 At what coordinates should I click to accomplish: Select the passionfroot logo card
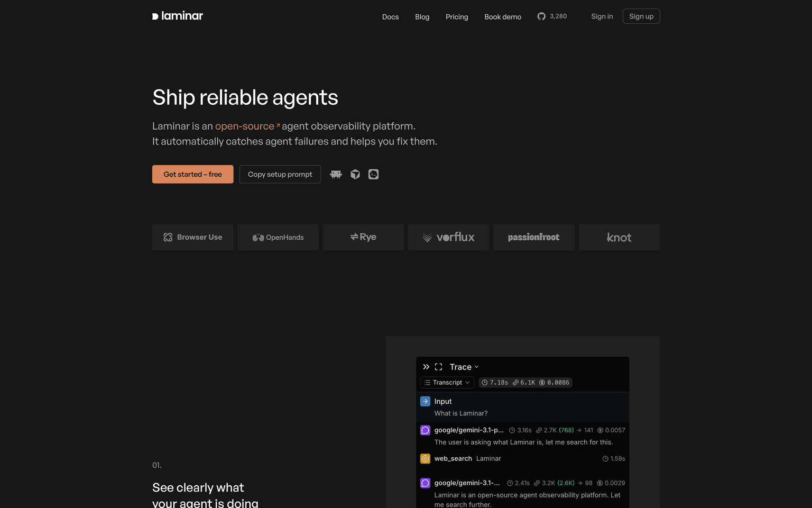coord(534,237)
